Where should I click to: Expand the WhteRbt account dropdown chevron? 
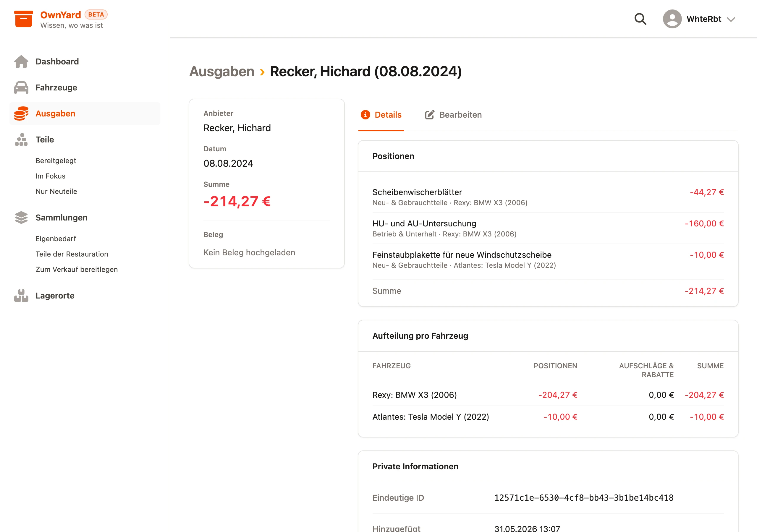[731, 20]
